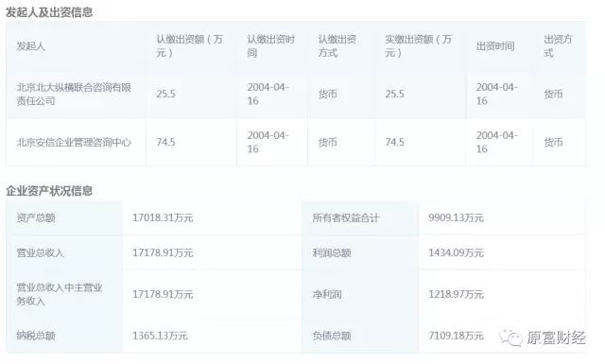Click 17178.91万元 next to 营业总收入
This screenshot has width=605, height=364.
tap(163, 253)
